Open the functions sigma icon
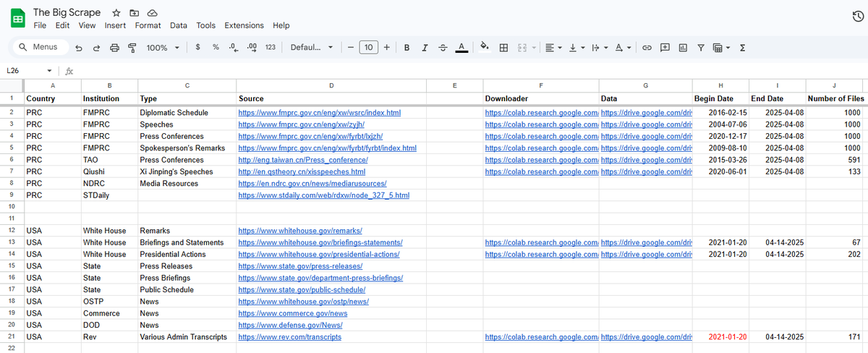 pyautogui.click(x=742, y=48)
